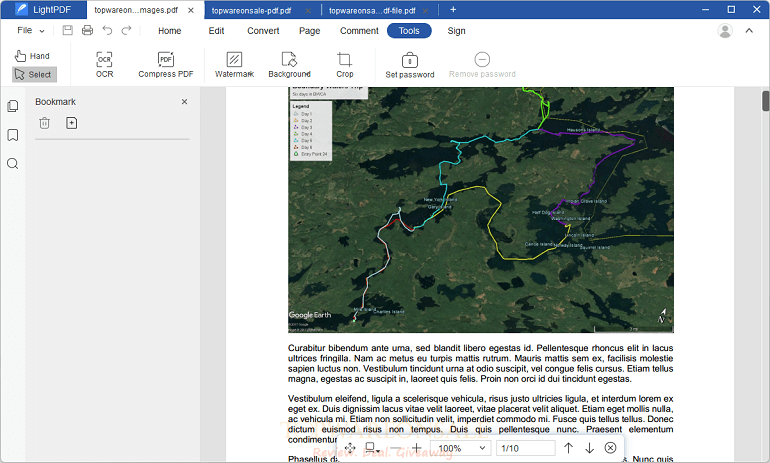Viewport: 770px width, 463px height.
Task: Run OCR on the document
Action: click(104, 65)
